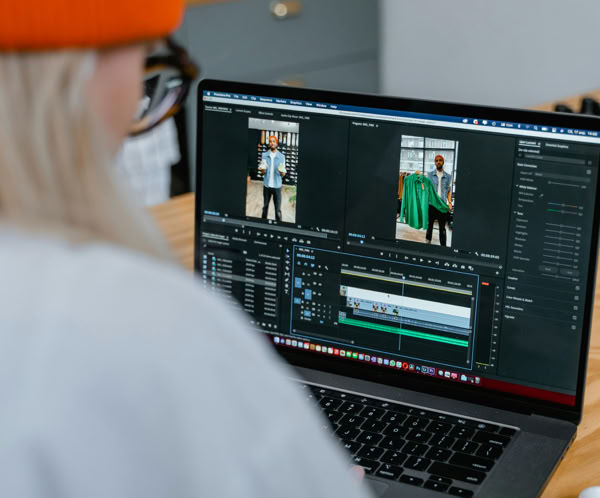Toggle track output eye on the top video track

[320, 274]
